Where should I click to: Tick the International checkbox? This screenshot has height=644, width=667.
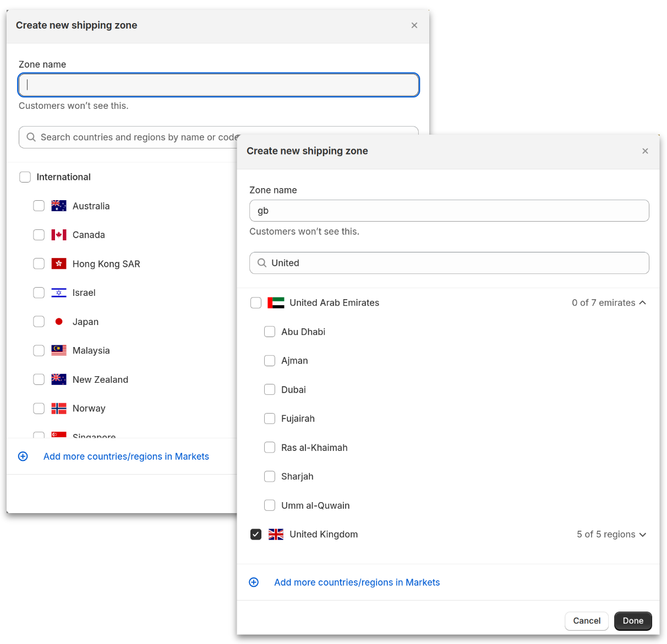pyautogui.click(x=25, y=177)
